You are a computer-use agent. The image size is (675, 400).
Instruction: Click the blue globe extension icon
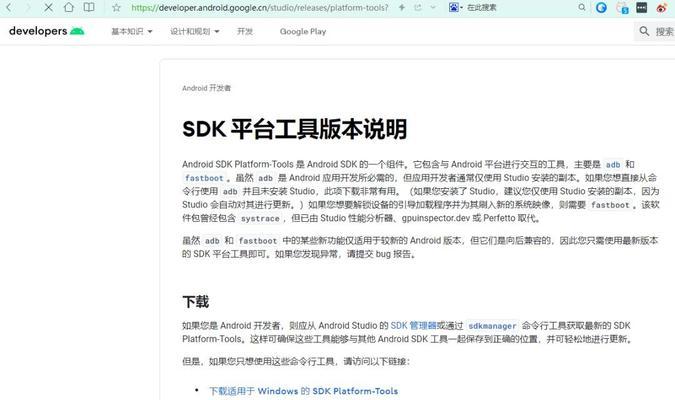click(601, 7)
